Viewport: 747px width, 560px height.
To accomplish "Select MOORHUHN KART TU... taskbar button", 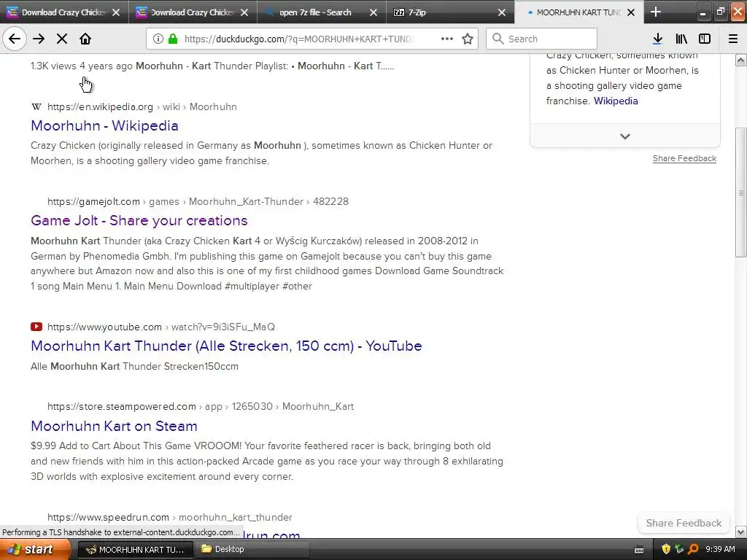I will coord(135,550).
